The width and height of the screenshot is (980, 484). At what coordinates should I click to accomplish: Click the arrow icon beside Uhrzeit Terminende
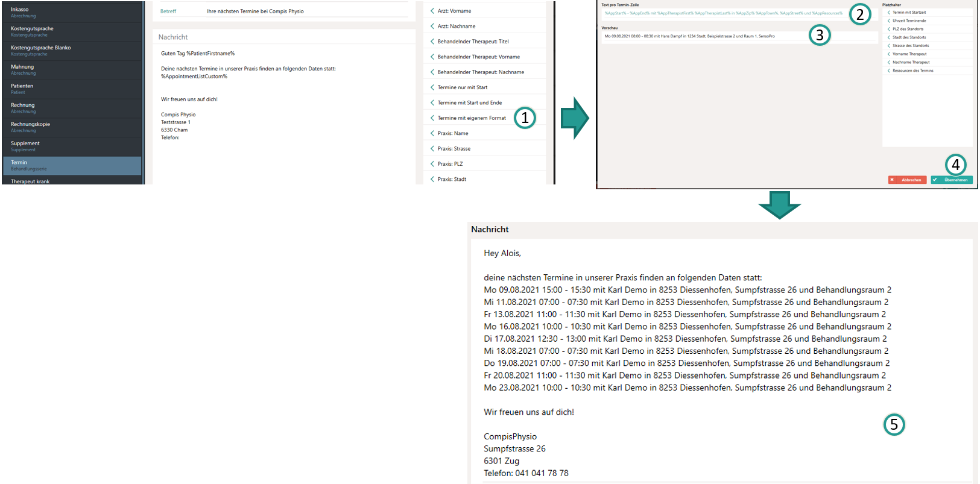(x=888, y=21)
